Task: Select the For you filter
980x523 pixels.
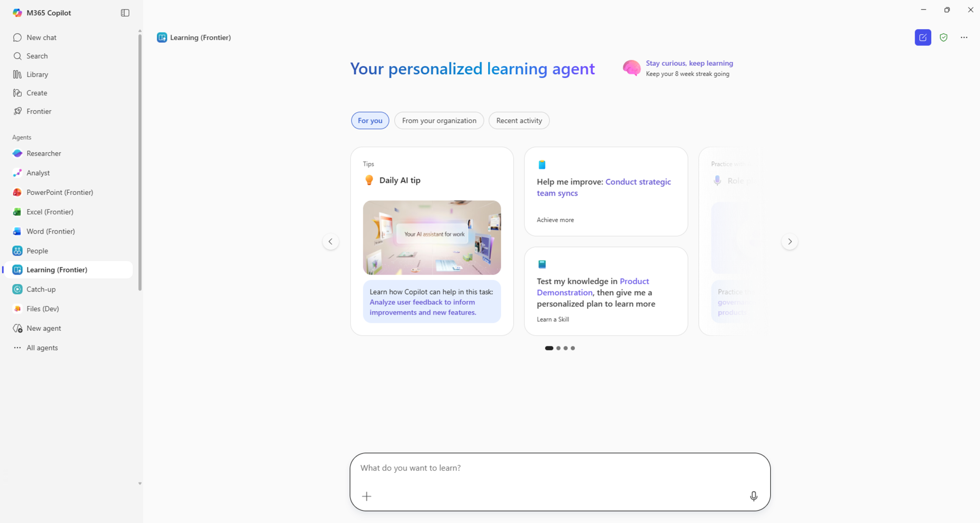Action: [370, 121]
